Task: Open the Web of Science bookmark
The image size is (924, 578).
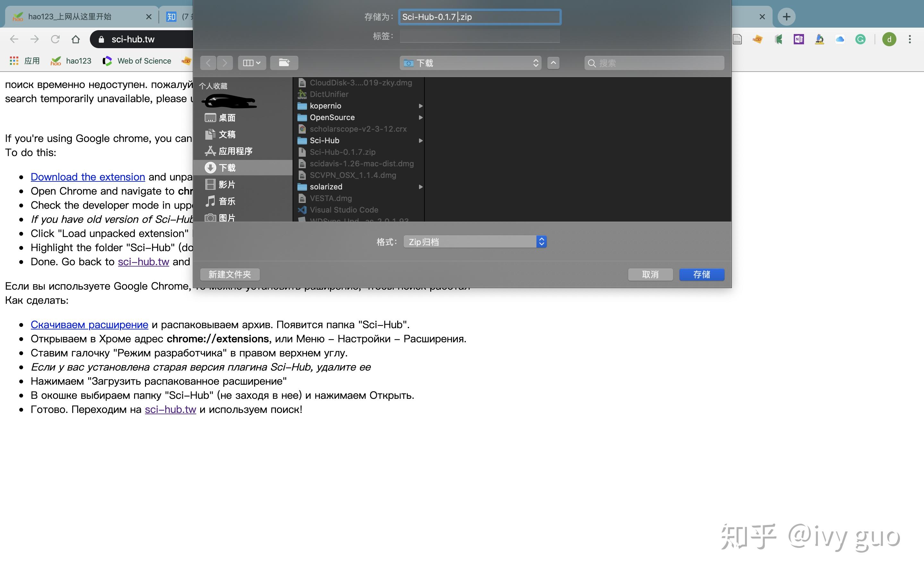Action: [137, 61]
